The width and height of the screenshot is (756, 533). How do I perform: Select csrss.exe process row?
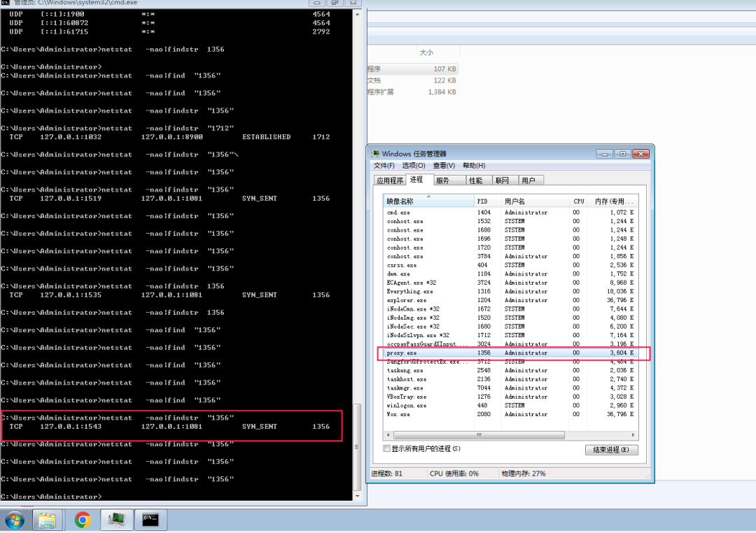pyautogui.click(x=511, y=266)
